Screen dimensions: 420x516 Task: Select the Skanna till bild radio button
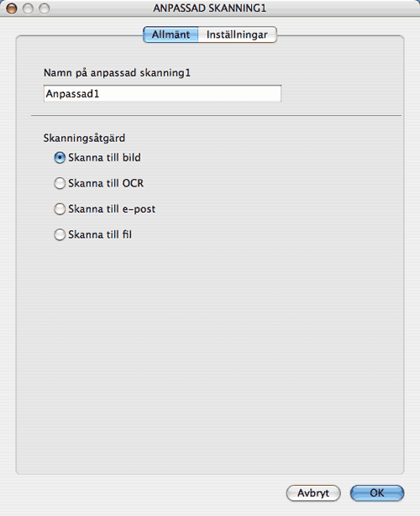pos(60,158)
